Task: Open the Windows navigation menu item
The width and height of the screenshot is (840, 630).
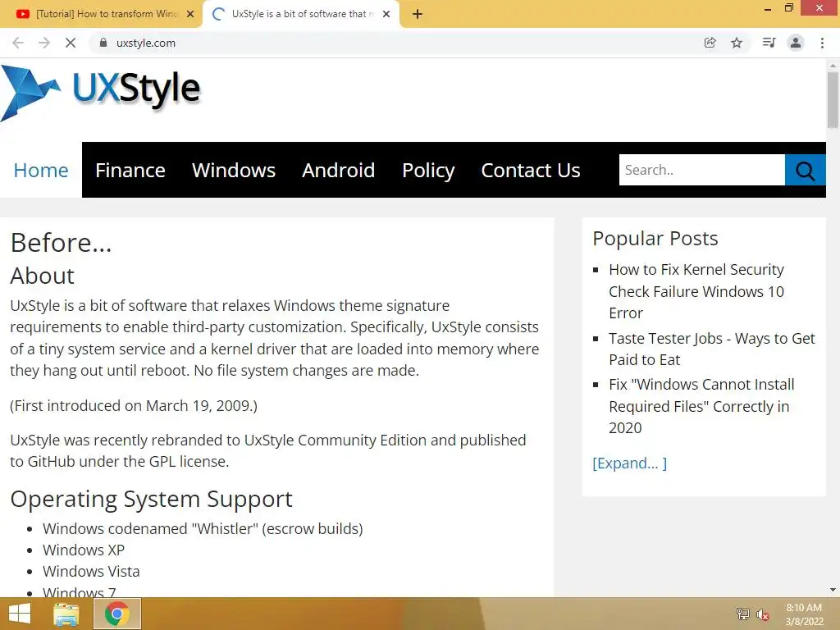Action: coord(234,170)
